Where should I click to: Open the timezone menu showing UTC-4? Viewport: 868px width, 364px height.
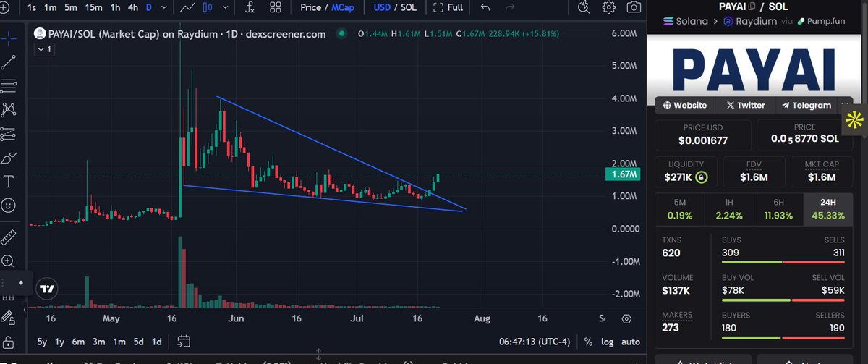tap(535, 342)
